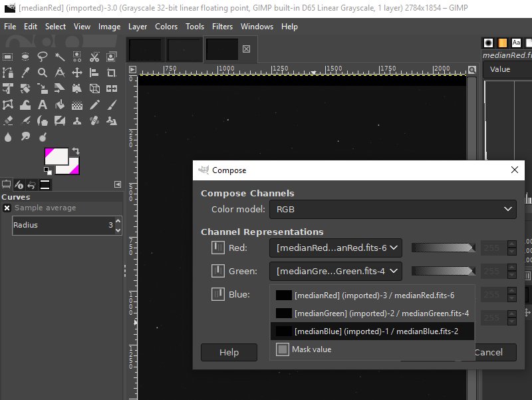Viewport: 532px width, 400px height.
Task: Select the Cage Transform tool
Action: coord(8,104)
